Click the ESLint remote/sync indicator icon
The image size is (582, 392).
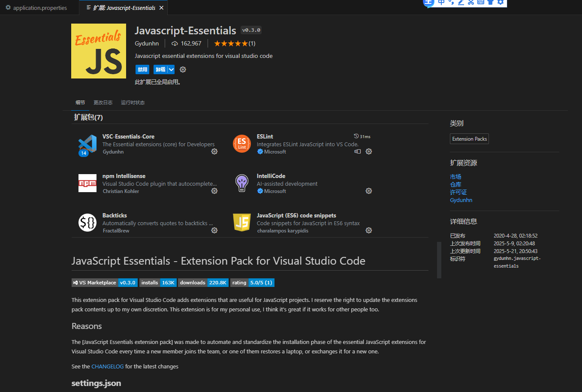pyautogui.click(x=358, y=151)
